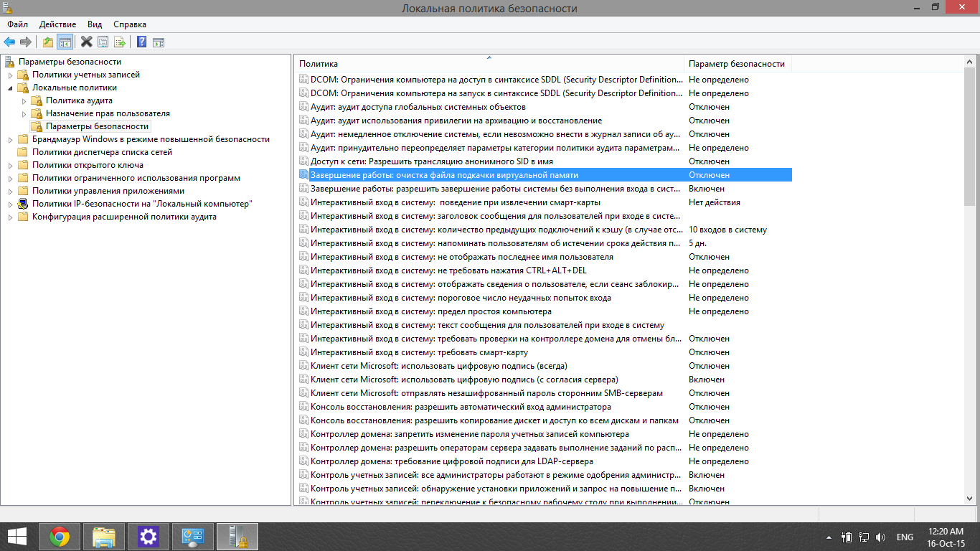Click the down arrow of the policy list's vertical scrollbar
This screenshot has height=551, width=980.
[970, 499]
